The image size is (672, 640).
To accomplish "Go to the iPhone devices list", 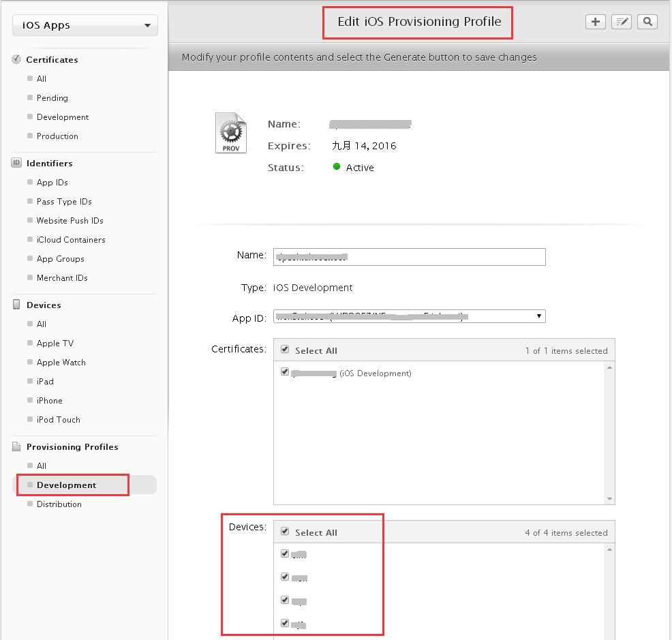I will [49, 400].
